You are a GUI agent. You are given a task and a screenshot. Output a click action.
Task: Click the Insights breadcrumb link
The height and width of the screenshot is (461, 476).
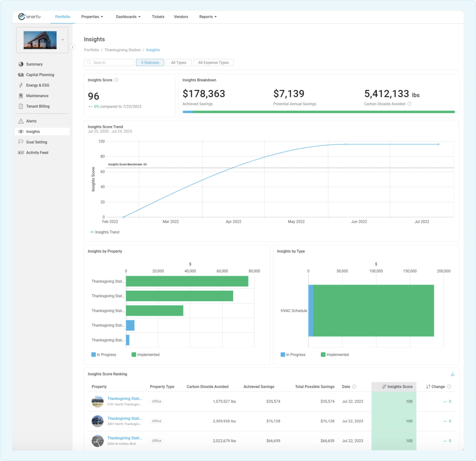coord(153,50)
